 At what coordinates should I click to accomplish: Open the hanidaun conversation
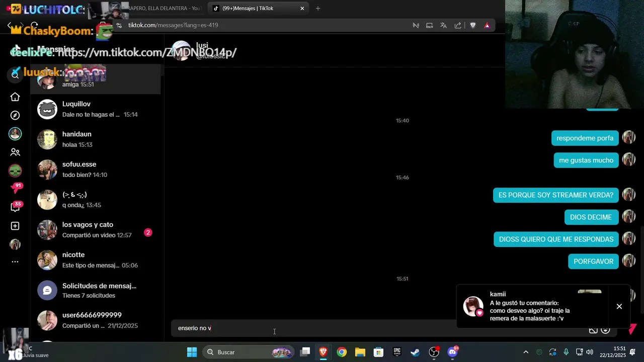click(96, 139)
